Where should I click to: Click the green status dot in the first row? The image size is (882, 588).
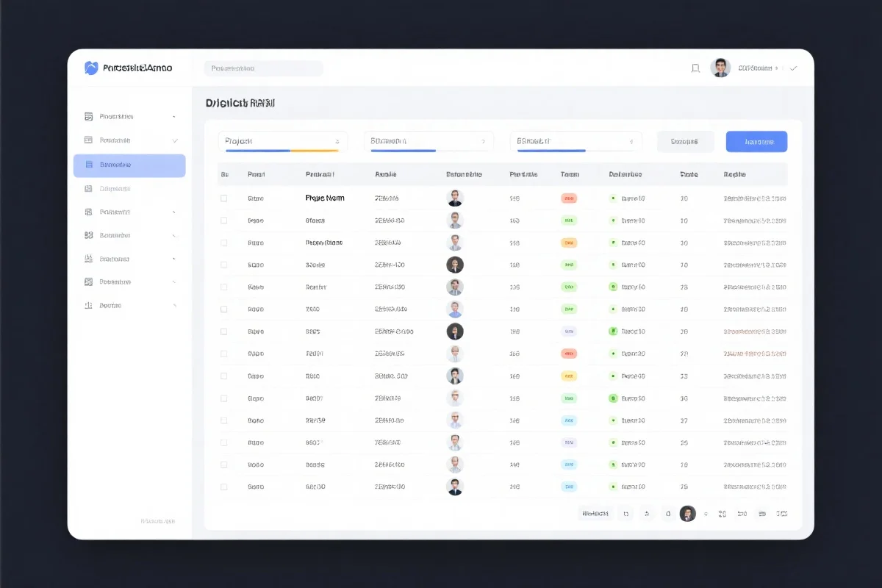pyautogui.click(x=612, y=198)
